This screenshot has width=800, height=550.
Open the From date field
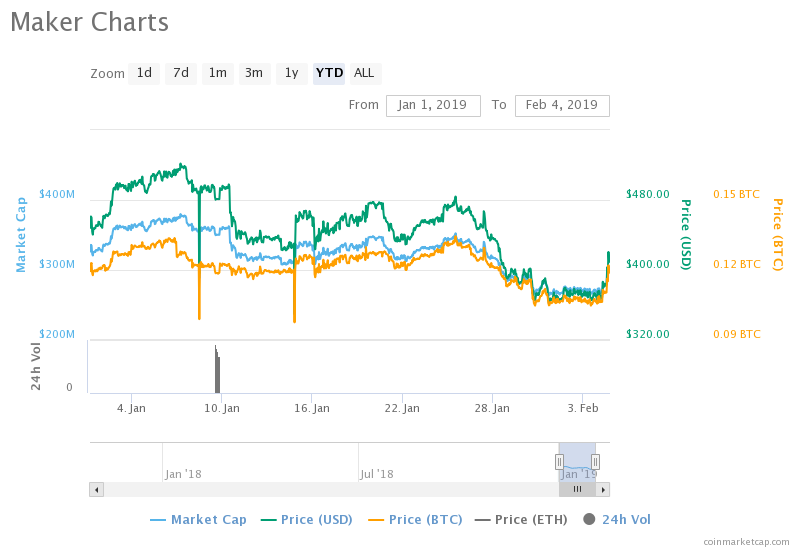(433, 106)
